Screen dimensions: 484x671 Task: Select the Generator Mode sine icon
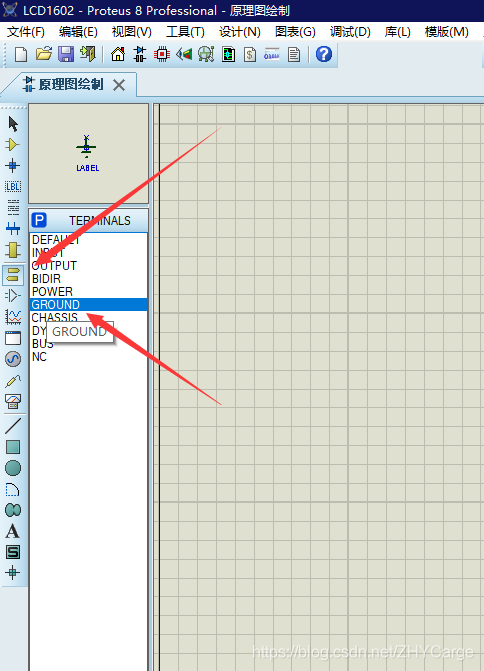pos(13,359)
